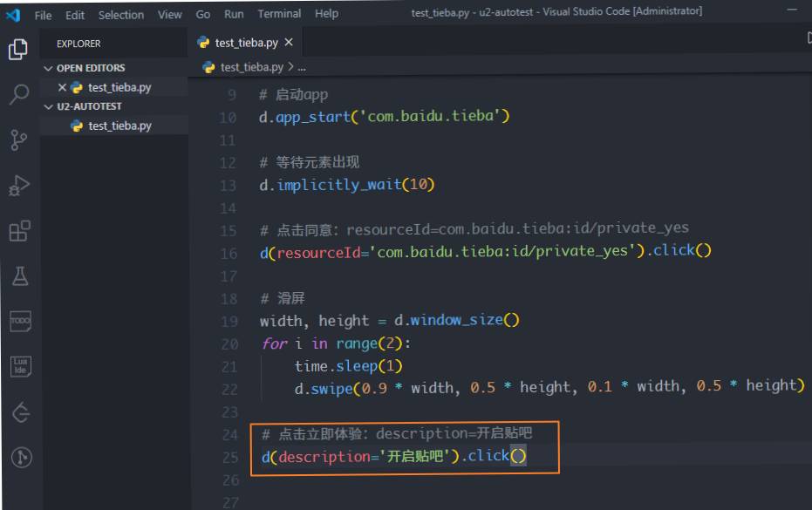Click the EXPLORER panel title

78,44
